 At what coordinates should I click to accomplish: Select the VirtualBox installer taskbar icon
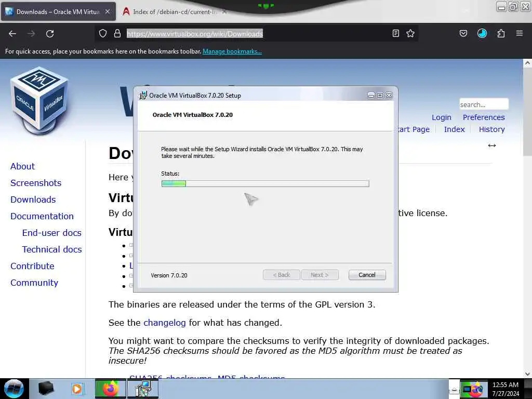tap(143, 389)
